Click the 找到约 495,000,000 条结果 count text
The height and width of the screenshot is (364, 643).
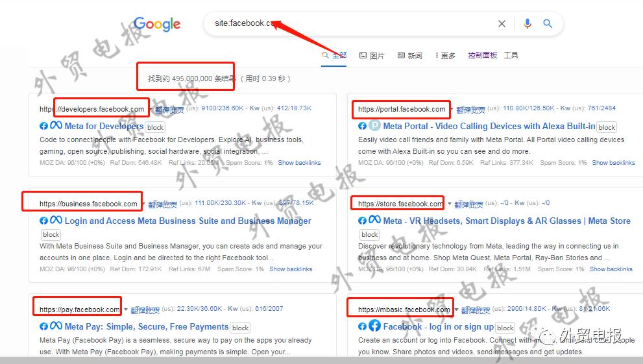click(192, 79)
